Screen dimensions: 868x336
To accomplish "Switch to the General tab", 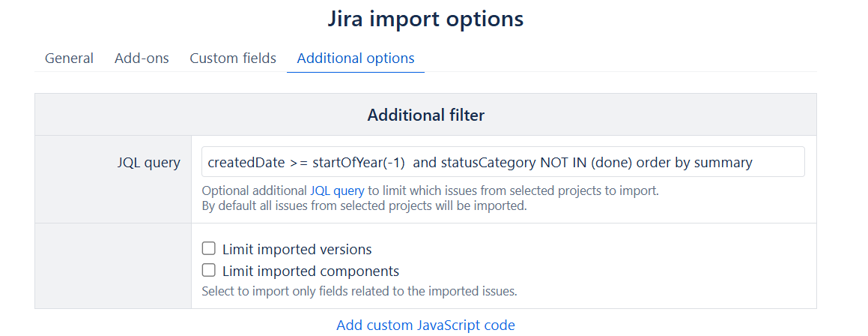I will (69, 58).
